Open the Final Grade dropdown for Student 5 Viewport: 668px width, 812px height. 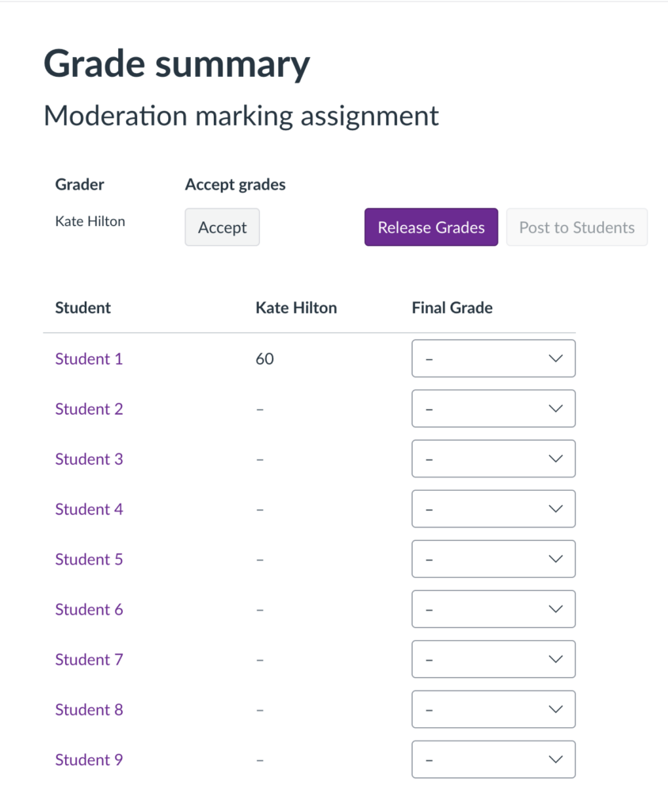tap(493, 559)
